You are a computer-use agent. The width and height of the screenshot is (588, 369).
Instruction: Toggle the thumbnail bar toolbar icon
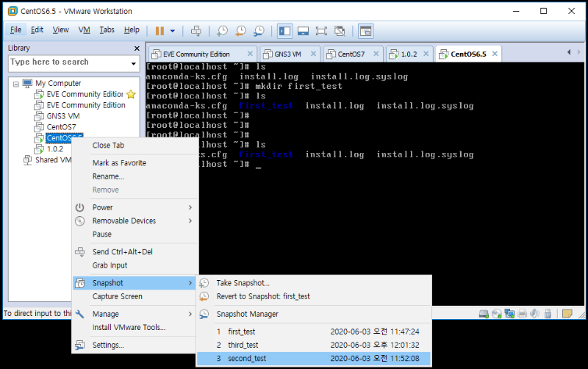(x=303, y=31)
